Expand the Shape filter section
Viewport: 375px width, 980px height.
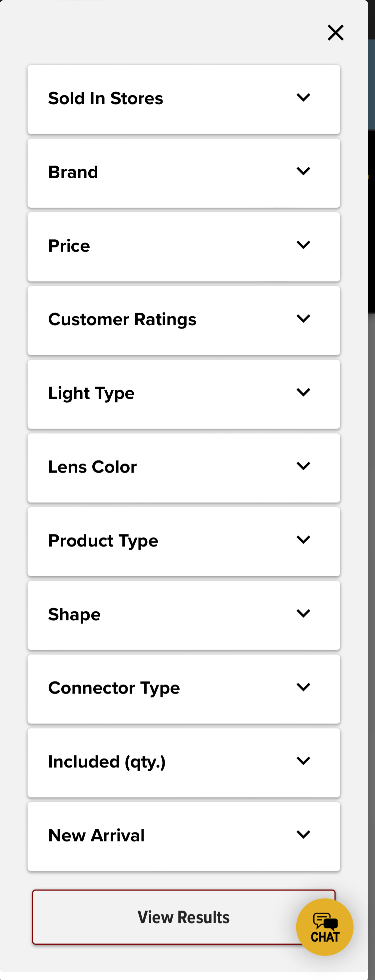[184, 614]
